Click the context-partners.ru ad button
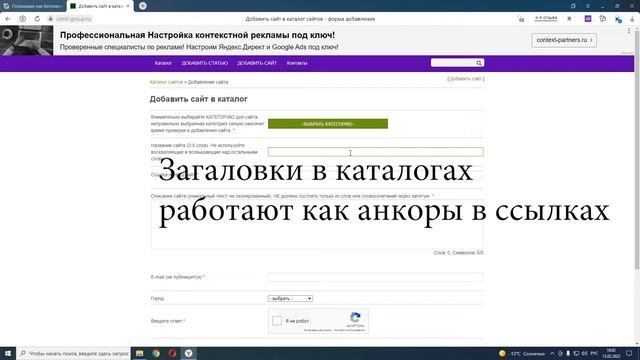This screenshot has height=360, width=640. tap(564, 40)
